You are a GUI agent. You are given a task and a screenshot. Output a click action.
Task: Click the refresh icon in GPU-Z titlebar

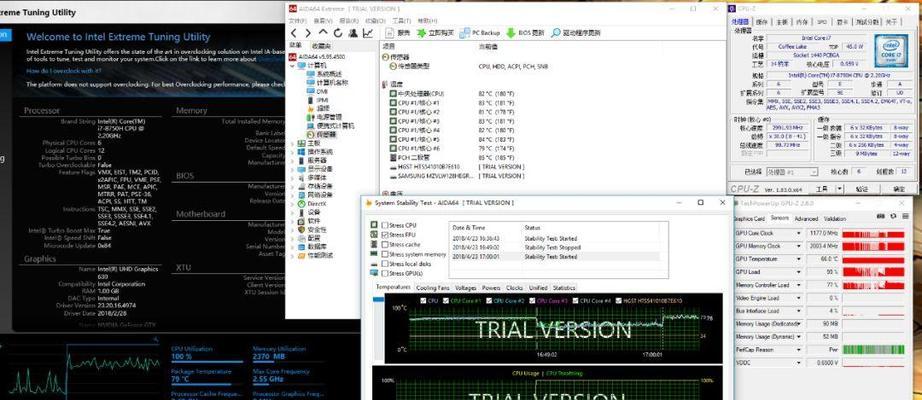coord(893,216)
